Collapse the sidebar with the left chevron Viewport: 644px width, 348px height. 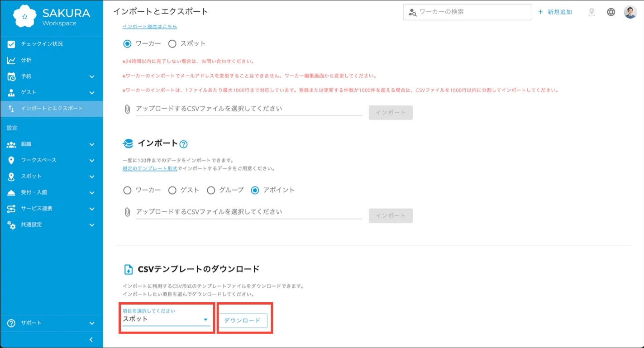coord(91,339)
